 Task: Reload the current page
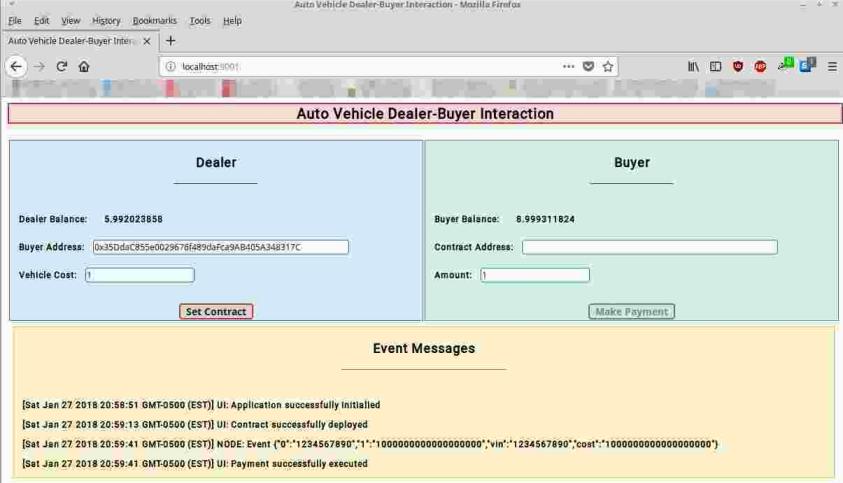point(62,66)
